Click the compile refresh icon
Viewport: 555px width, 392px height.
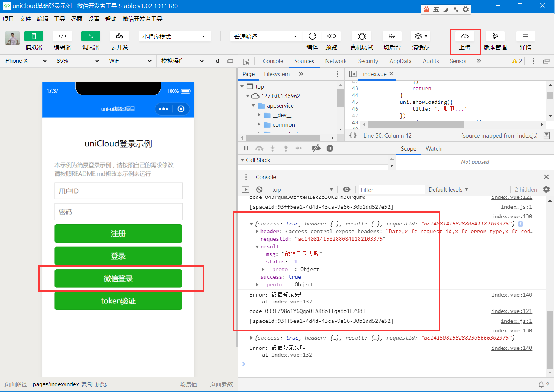[x=313, y=36]
